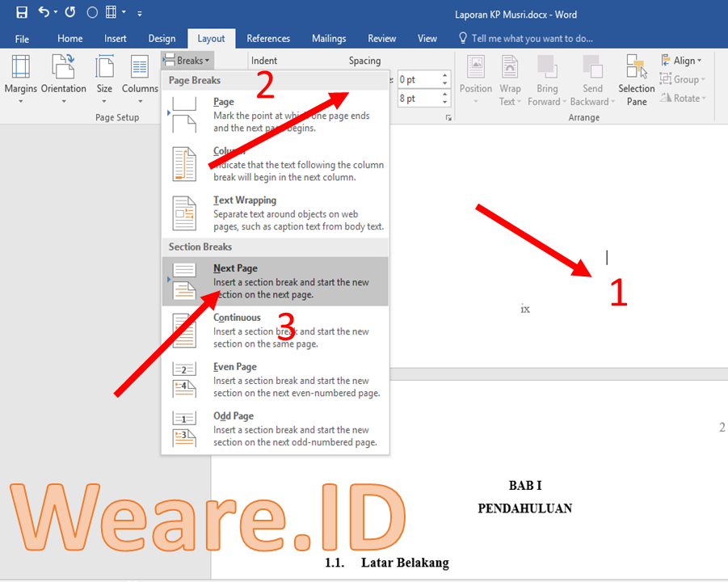Open the Rotate dropdown
Viewport: 728px width, 582px height.
(x=683, y=98)
